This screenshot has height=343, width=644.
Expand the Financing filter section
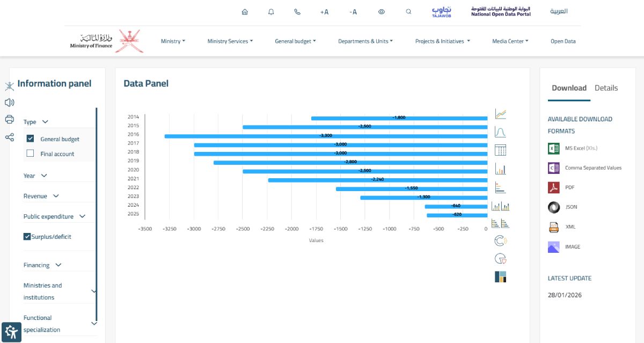42,265
